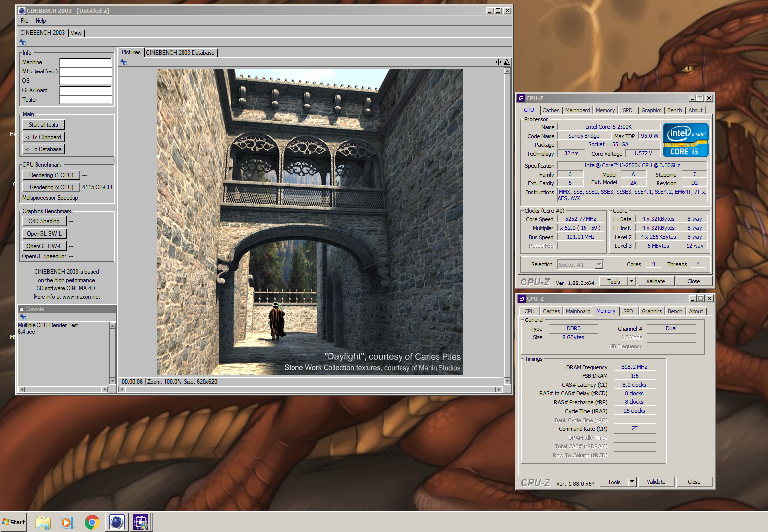The width and height of the screenshot is (768, 532).
Task: Click the zoom triangle icon above picture
Action: [507, 62]
